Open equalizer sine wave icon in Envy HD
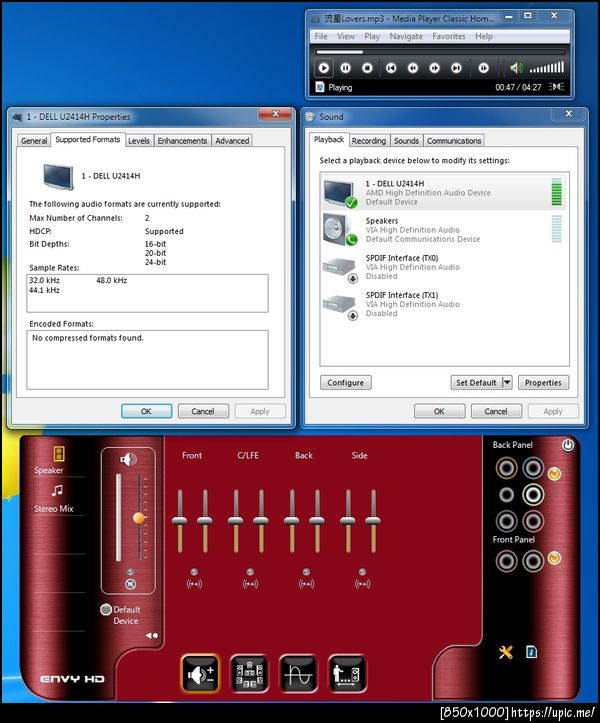The width and height of the screenshot is (600, 723). point(298,674)
